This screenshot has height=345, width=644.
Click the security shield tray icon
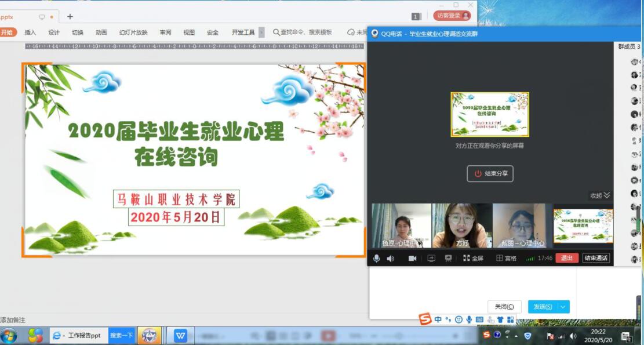click(x=527, y=336)
